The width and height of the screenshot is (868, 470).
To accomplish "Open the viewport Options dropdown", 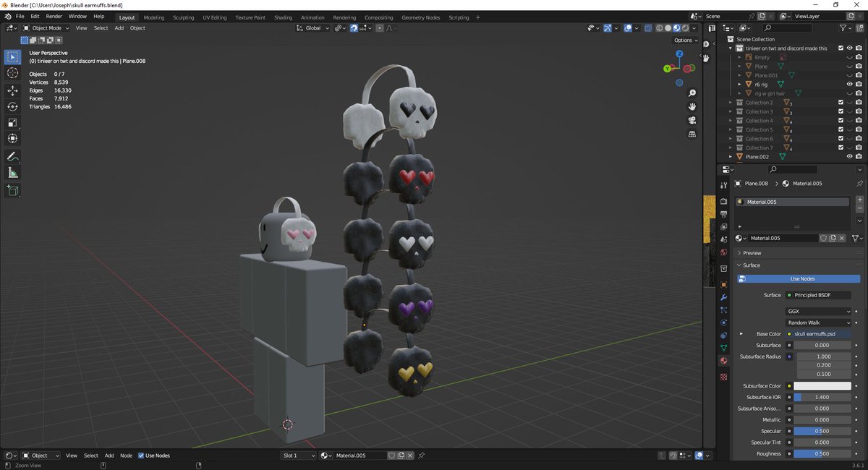I will coord(685,40).
